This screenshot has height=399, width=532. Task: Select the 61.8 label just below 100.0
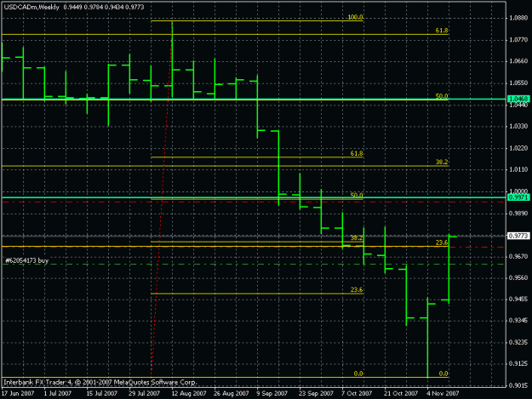(442, 31)
